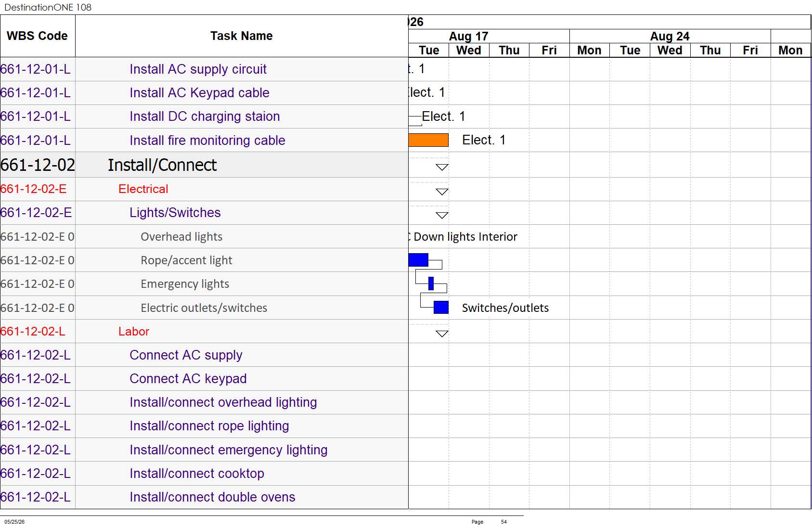Click the Aug 17 week header
The image size is (812, 528).
(469, 37)
